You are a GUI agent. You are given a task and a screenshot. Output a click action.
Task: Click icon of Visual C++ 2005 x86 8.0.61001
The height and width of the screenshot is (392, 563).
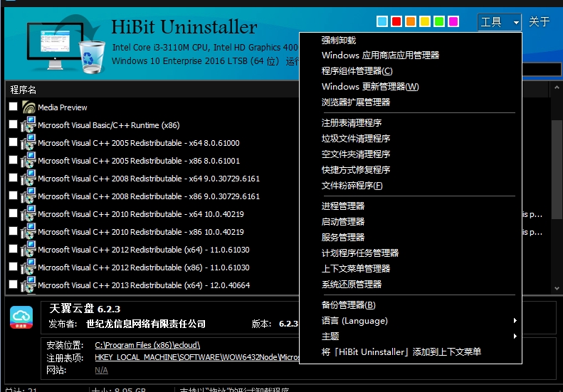(28, 161)
